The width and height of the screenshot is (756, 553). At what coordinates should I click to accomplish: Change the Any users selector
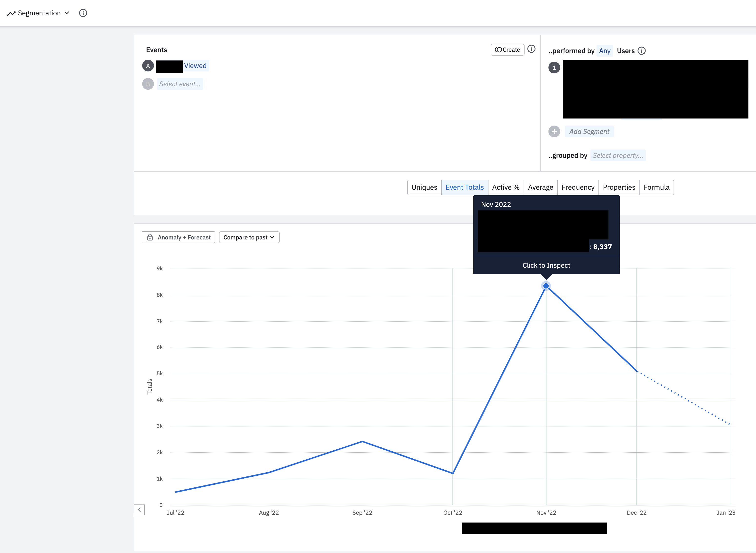604,51
